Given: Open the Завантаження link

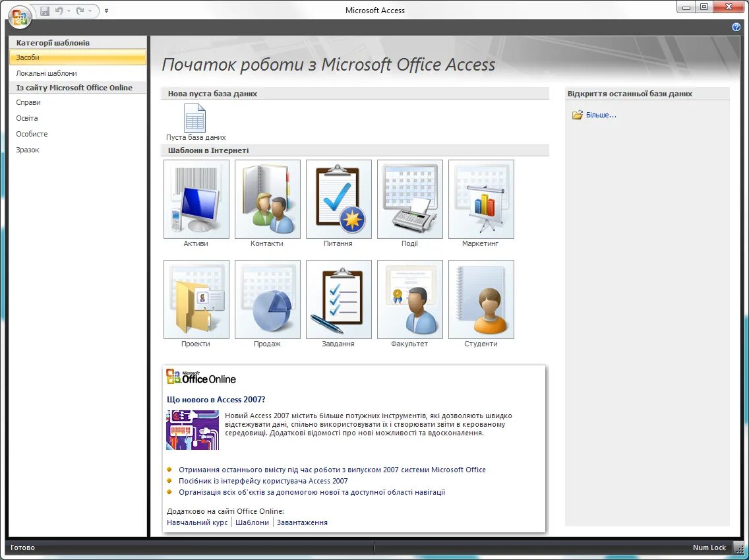Looking at the screenshot, I should tap(303, 522).
